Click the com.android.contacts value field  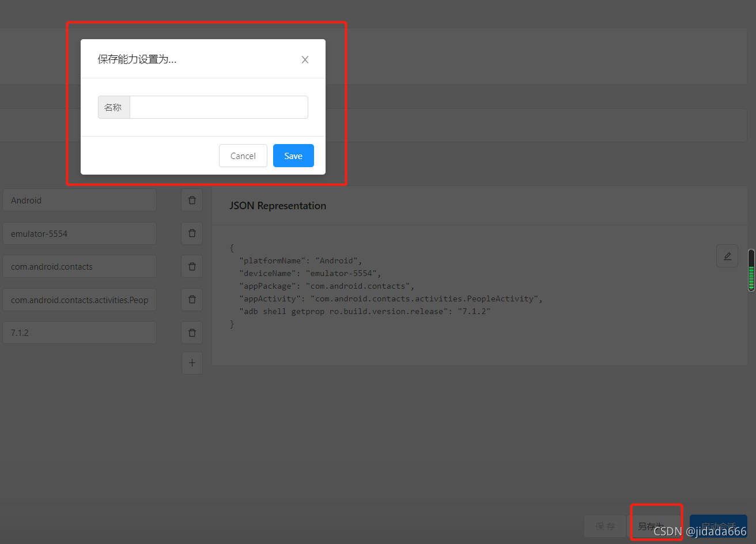tap(80, 266)
